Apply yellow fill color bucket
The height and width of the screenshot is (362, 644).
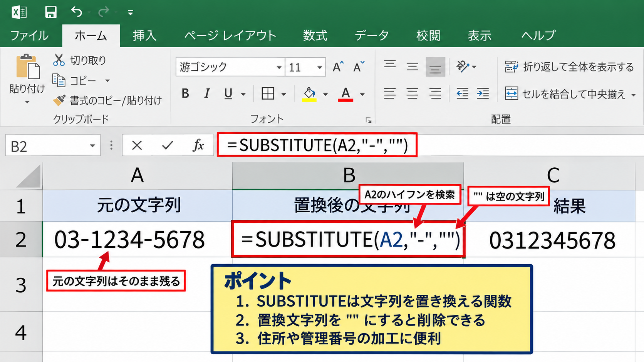click(x=309, y=94)
